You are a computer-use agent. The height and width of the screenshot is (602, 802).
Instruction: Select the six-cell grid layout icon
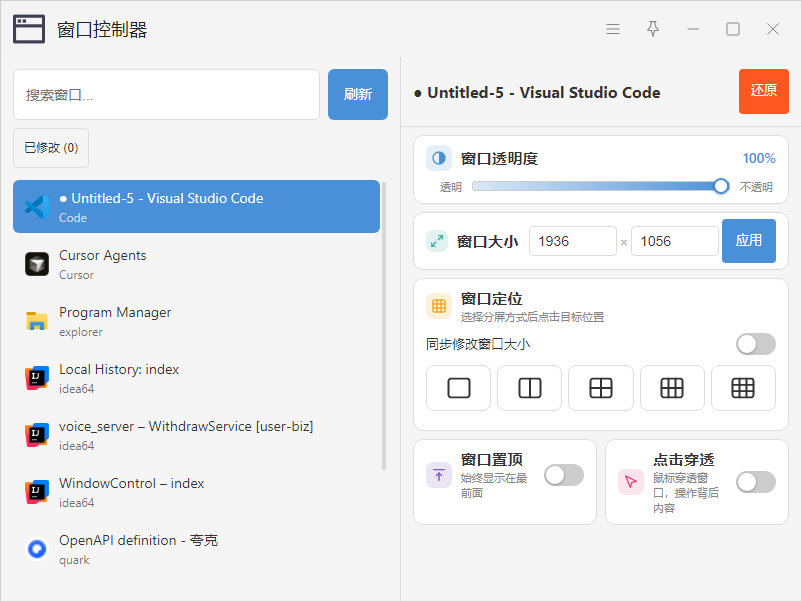pos(672,388)
